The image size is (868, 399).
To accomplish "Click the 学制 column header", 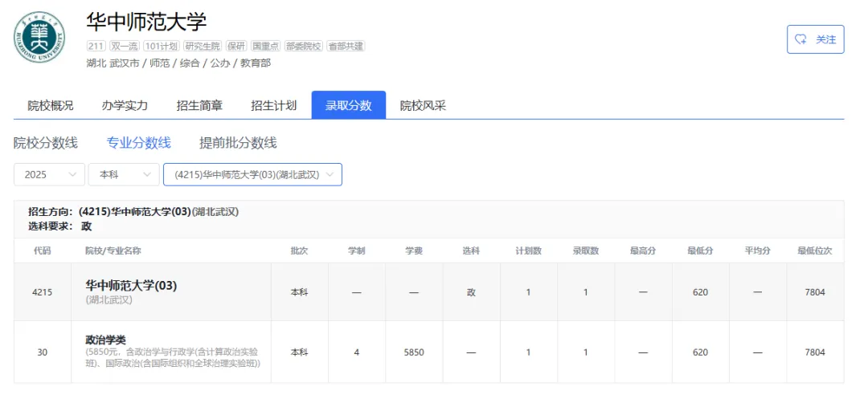I will pyautogui.click(x=357, y=251).
